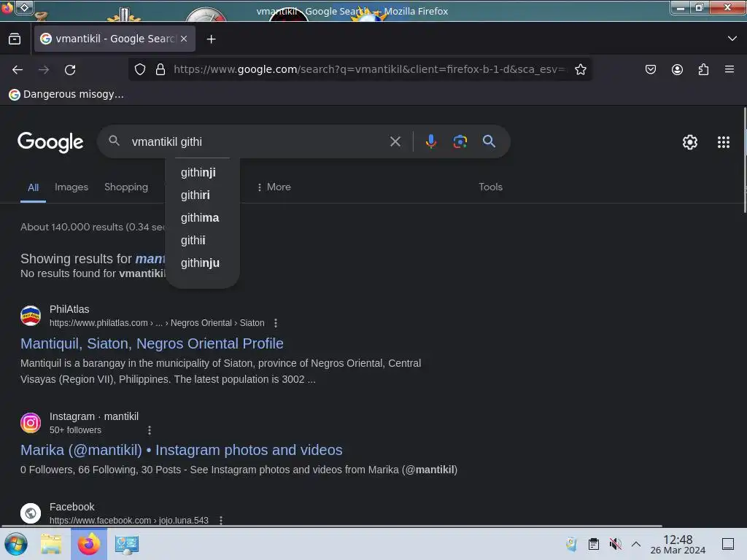Start voice search with microphone icon

430,141
